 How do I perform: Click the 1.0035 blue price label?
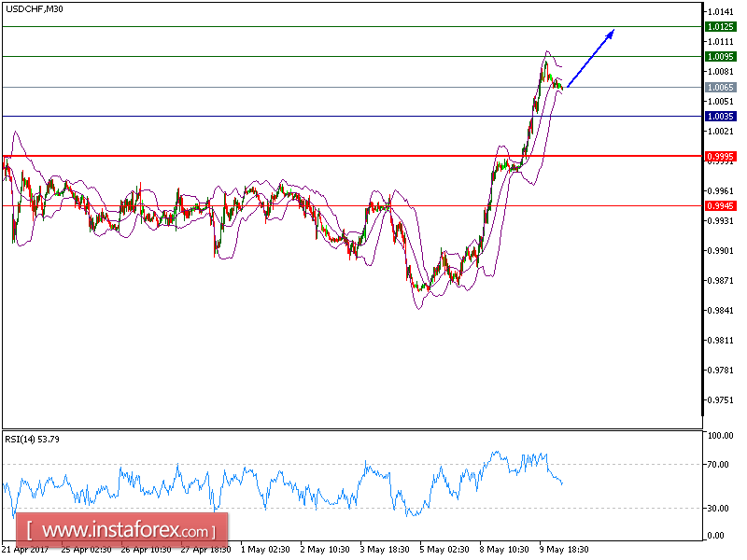coord(720,116)
